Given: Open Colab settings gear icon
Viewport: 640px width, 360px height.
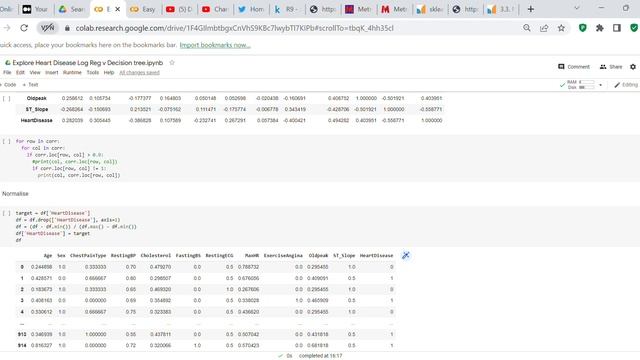Looking at the screenshot, I should click(633, 67).
